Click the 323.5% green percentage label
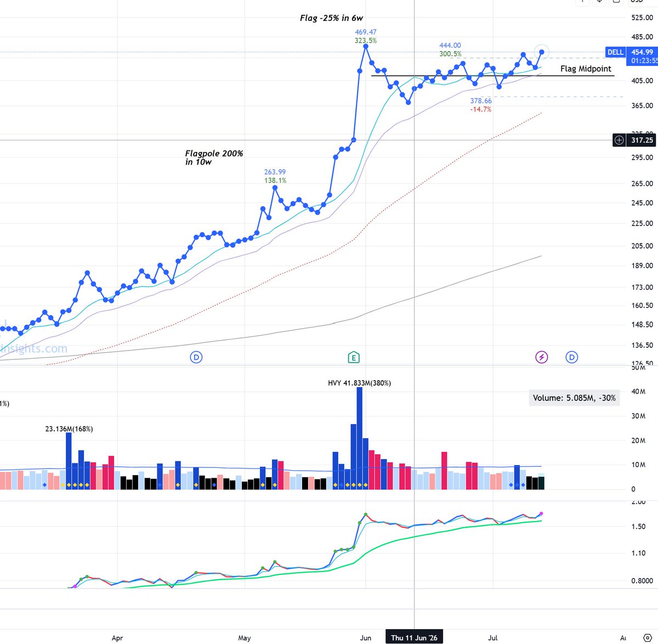Image resolution: width=658 pixels, height=644 pixels. click(366, 41)
